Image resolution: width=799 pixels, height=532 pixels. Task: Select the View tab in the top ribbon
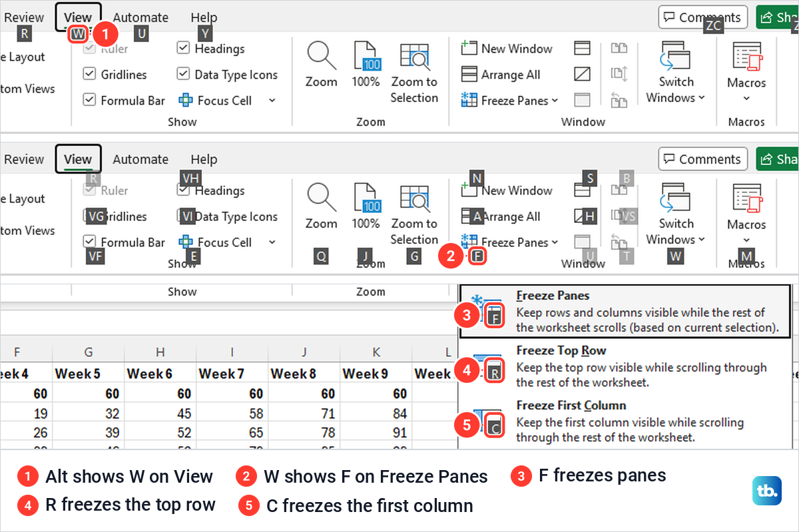[78, 18]
